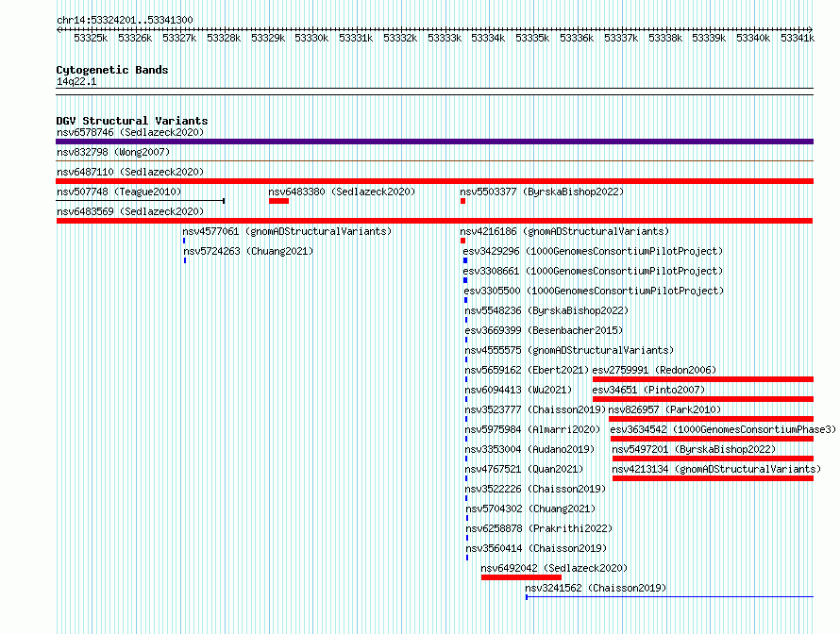Click the chr14:53324201..53341300 coordinate text
The width and height of the screenshot is (840, 634).
125,20
